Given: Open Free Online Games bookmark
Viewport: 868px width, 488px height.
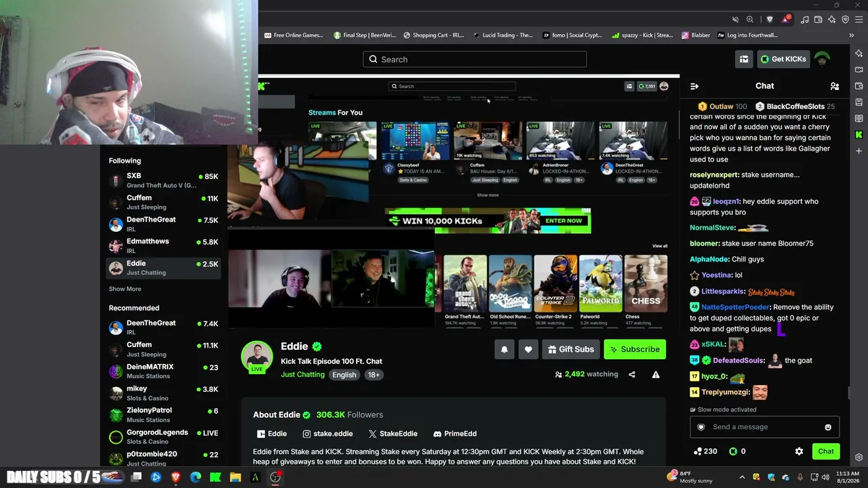Looking at the screenshot, I should click(x=294, y=35).
